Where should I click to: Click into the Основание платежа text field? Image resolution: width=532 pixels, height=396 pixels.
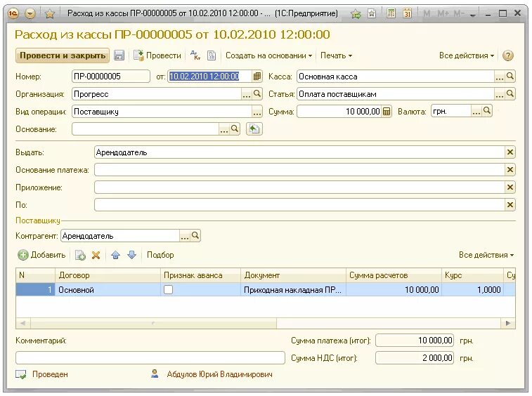(x=299, y=170)
